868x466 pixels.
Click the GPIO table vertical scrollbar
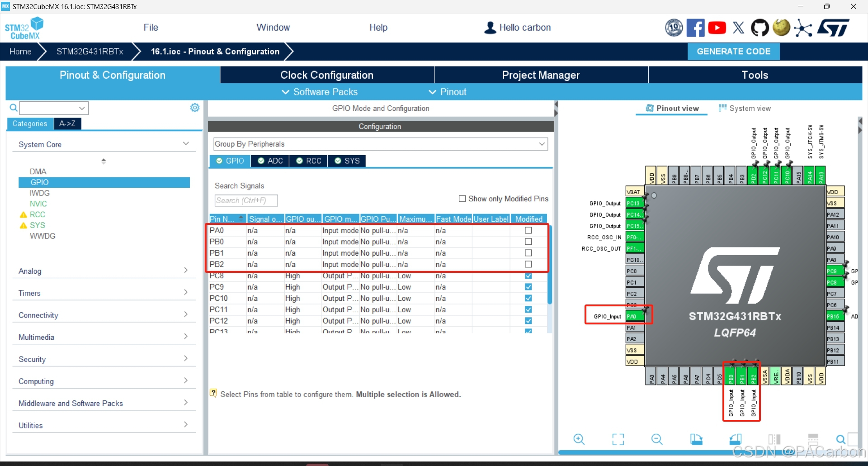(x=550, y=265)
